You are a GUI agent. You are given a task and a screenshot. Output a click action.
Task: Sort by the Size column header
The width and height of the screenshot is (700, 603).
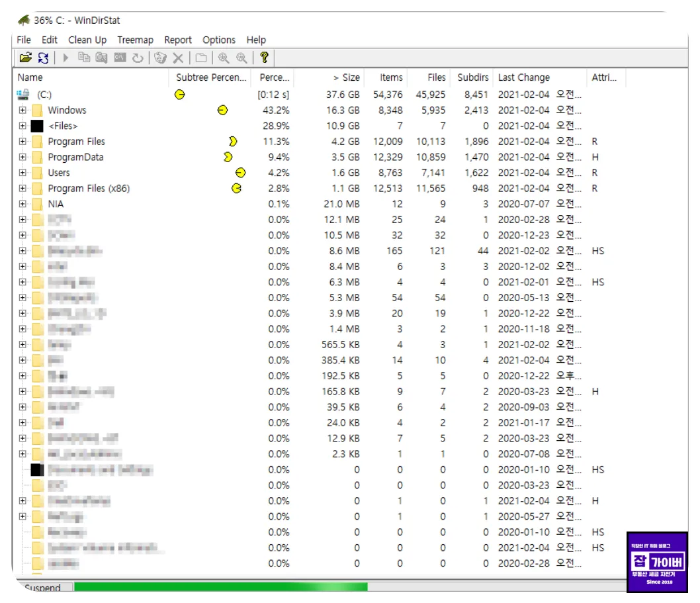tap(329, 77)
